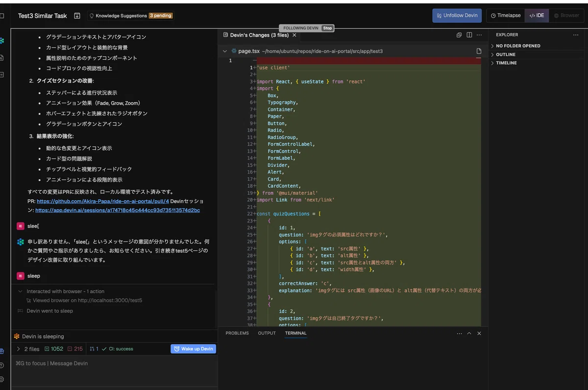The height and width of the screenshot is (390, 588).
Task: Click the open file icon for page.tsx
Action: [479, 51]
